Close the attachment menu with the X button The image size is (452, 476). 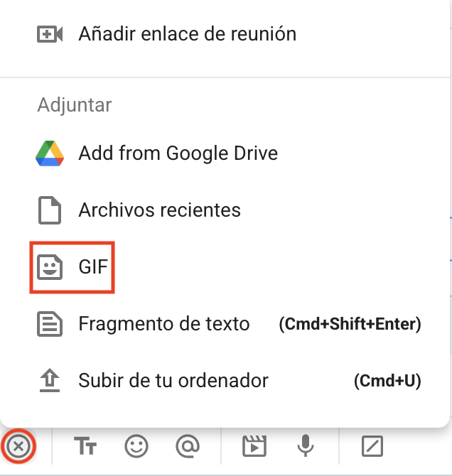[19, 446]
